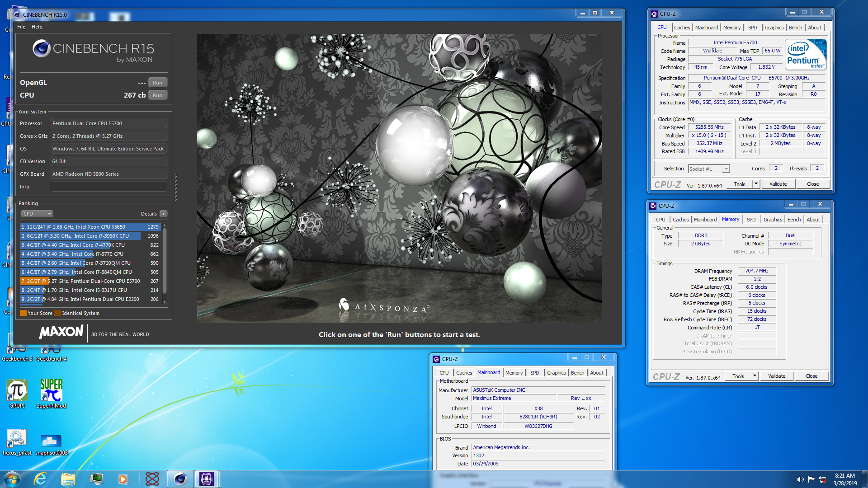
Task: Click the rendered Cinebench scene image
Action: click(x=399, y=178)
